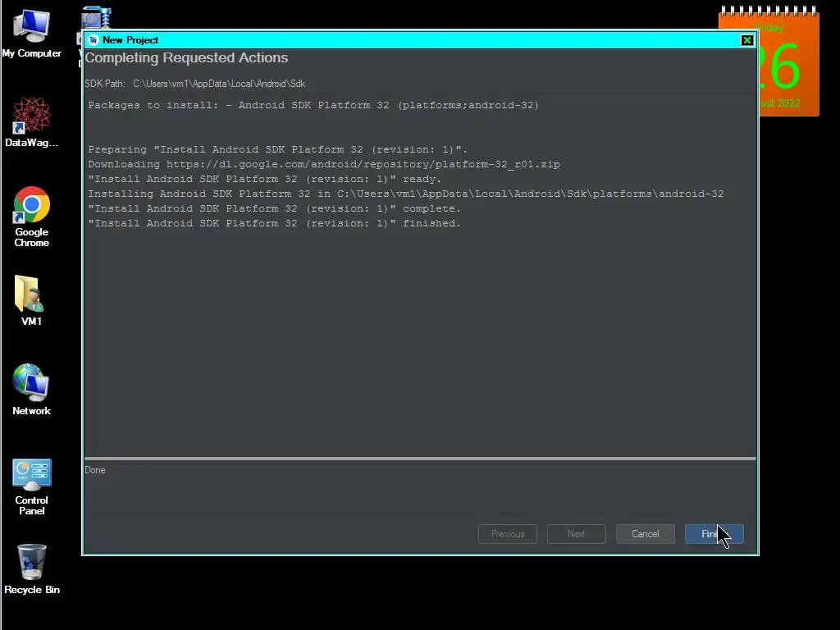840x630 pixels.
Task: Click the Finish button
Action: coord(714,533)
